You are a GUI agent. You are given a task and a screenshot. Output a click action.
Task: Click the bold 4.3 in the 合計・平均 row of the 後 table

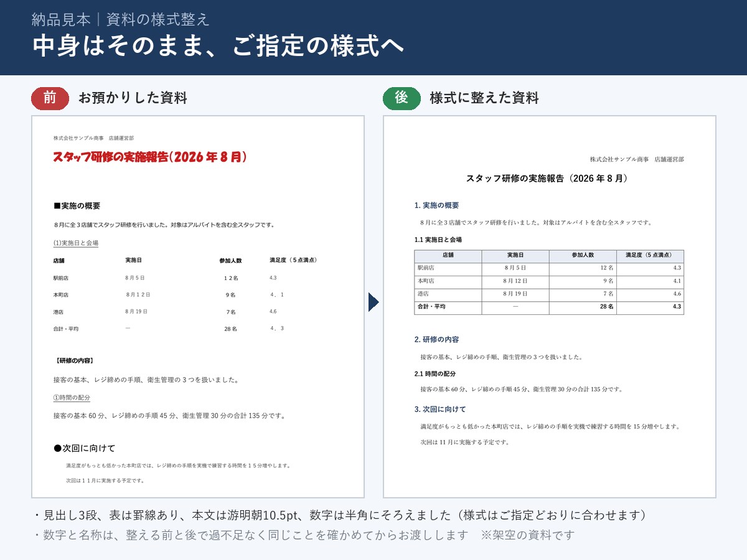point(650,307)
